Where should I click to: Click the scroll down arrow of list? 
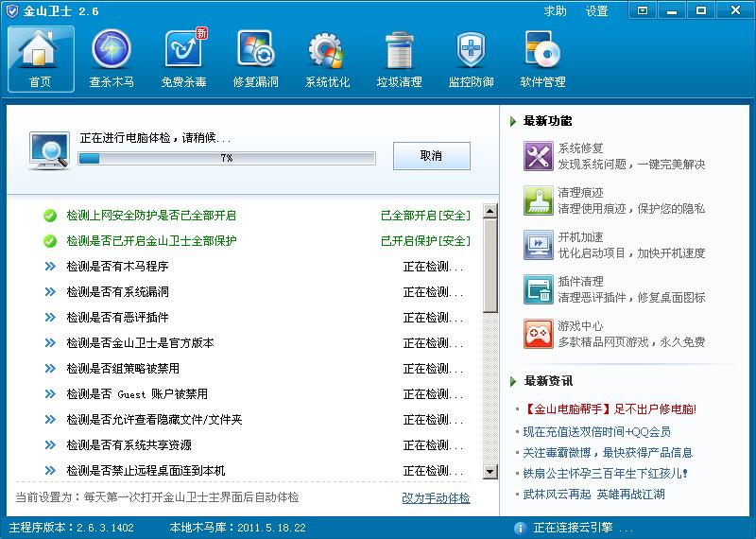pos(490,472)
